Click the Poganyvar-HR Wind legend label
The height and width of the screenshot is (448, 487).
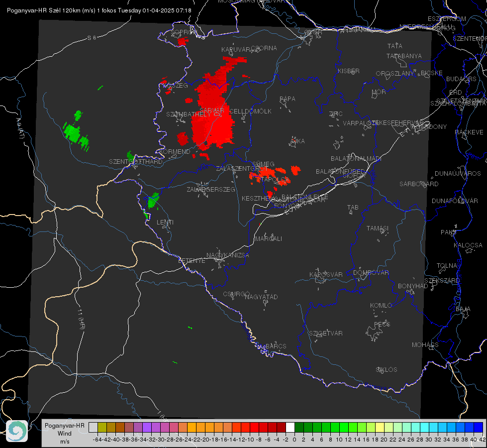[x=65, y=433]
